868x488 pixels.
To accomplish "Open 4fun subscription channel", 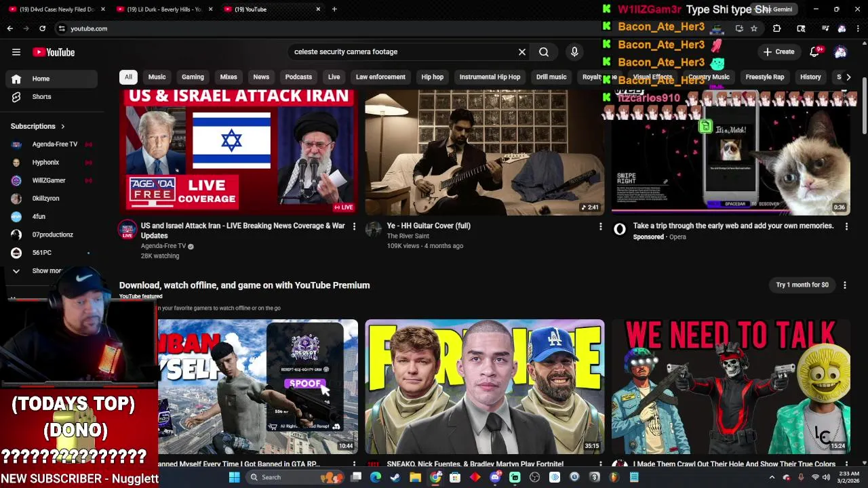I will (52, 216).
